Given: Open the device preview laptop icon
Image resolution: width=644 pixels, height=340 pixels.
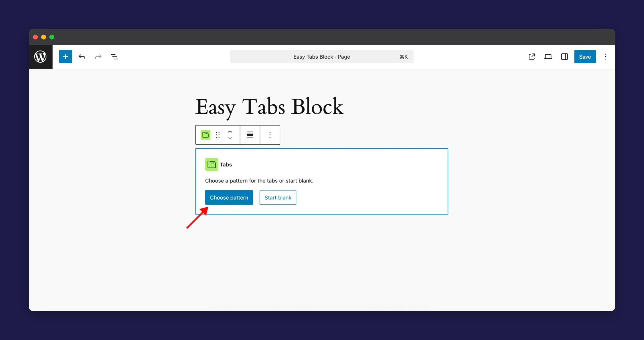Looking at the screenshot, I should (548, 57).
